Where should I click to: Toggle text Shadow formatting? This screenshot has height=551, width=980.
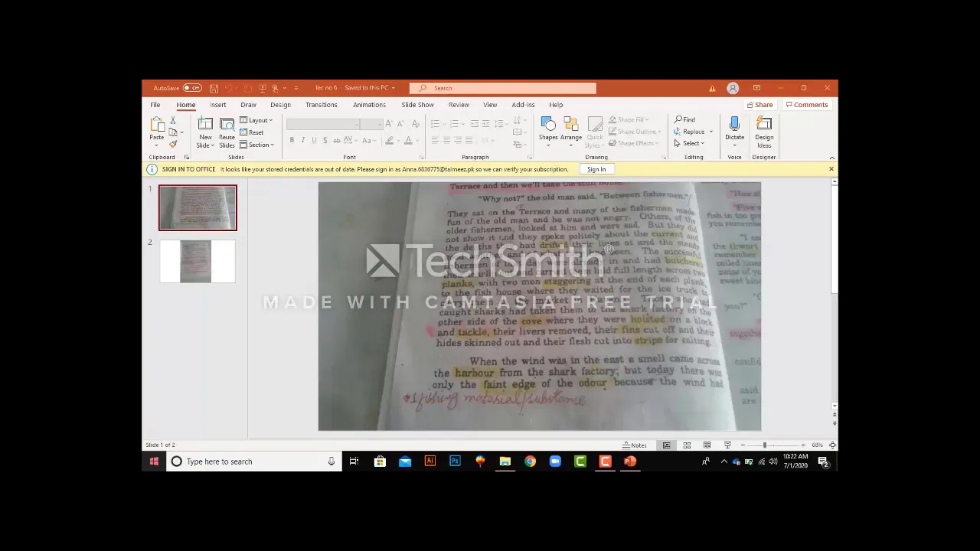(325, 140)
